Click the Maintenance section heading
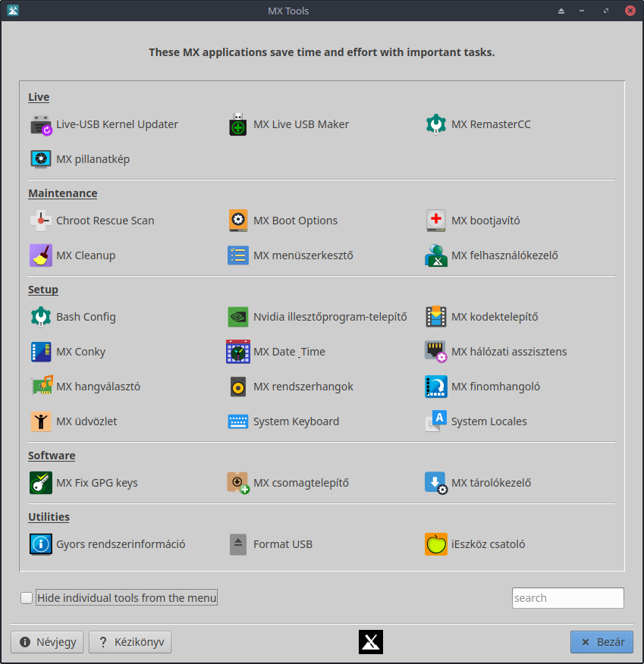The width and height of the screenshot is (644, 664). 63,193
